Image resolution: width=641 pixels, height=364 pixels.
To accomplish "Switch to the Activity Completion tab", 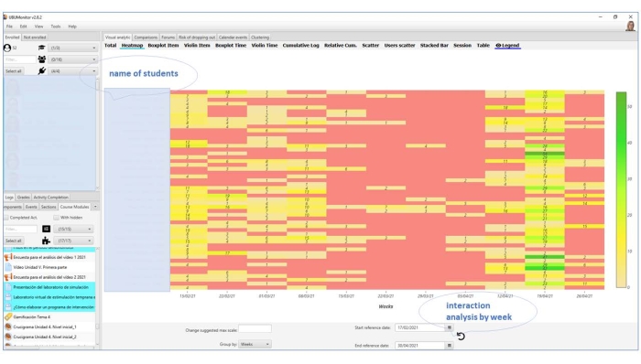I will click(x=50, y=198).
